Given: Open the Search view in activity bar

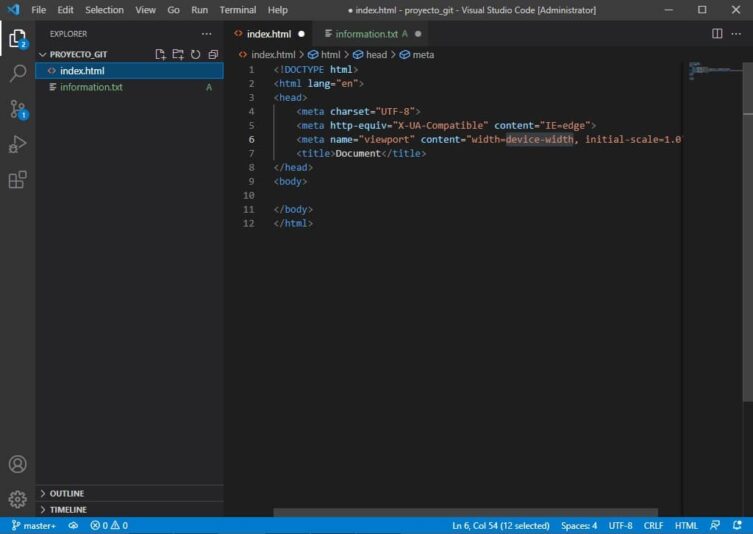Looking at the screenshot, I should tap(17, 74).
